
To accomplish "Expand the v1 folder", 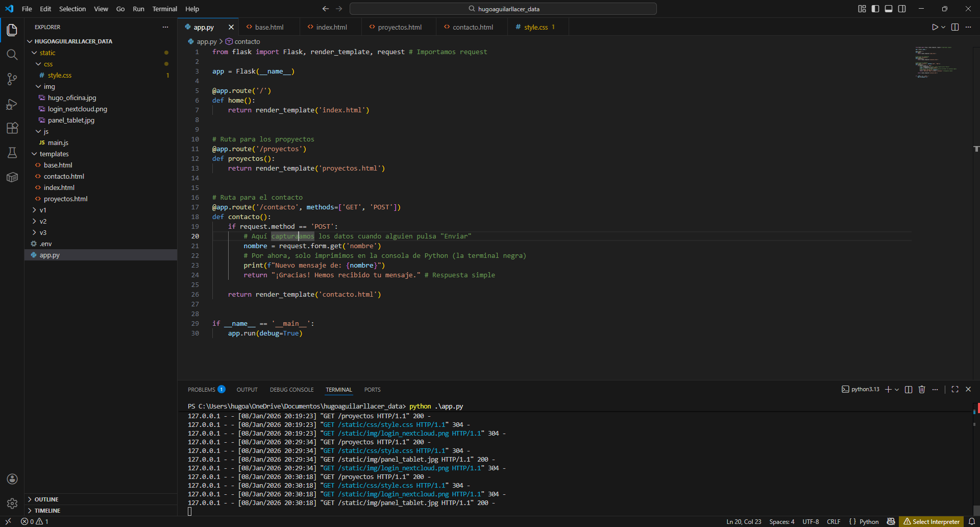I will pyautogui.click(x=43, y=210).
